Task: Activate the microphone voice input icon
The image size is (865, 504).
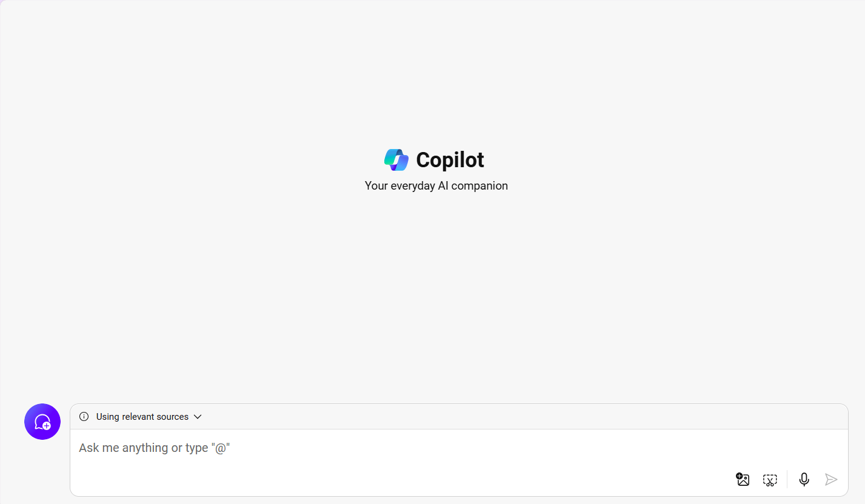Action: (x=804, y=479)
